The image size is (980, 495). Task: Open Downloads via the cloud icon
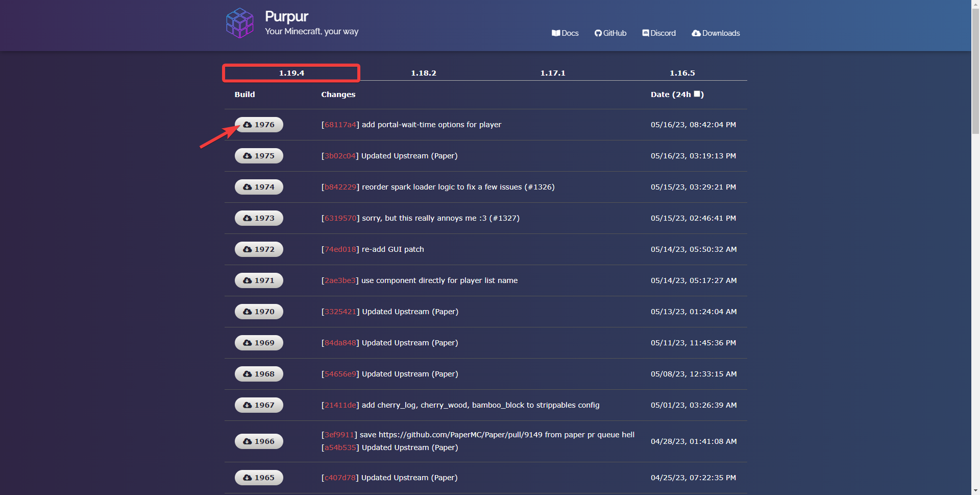pos(715,33)
